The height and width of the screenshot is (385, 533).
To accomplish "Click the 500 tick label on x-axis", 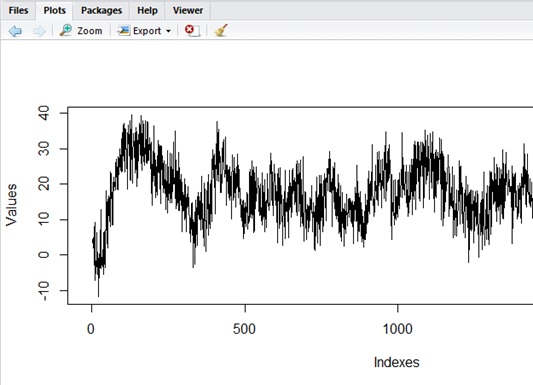I will (244, 329).
